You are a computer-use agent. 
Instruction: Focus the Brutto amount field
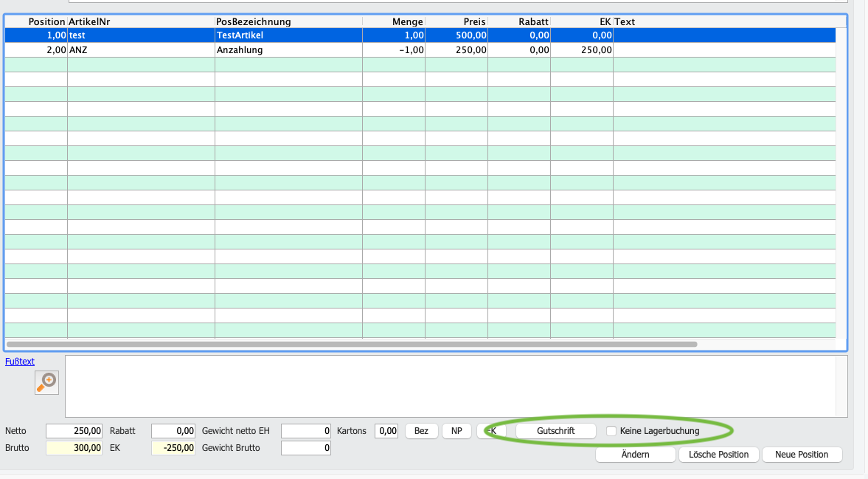coord(74,448)
